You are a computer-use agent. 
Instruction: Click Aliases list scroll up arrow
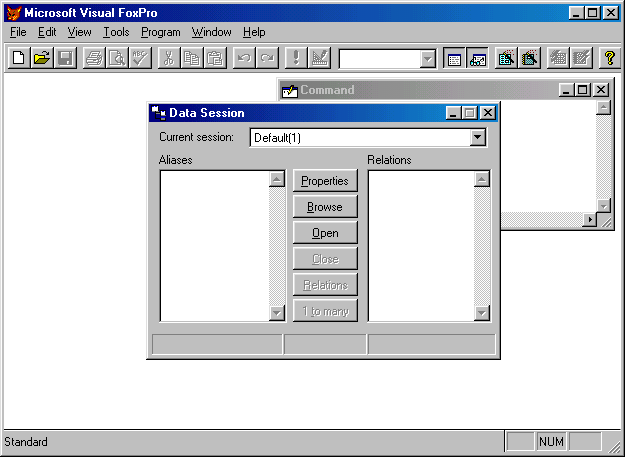click(277, 179)
